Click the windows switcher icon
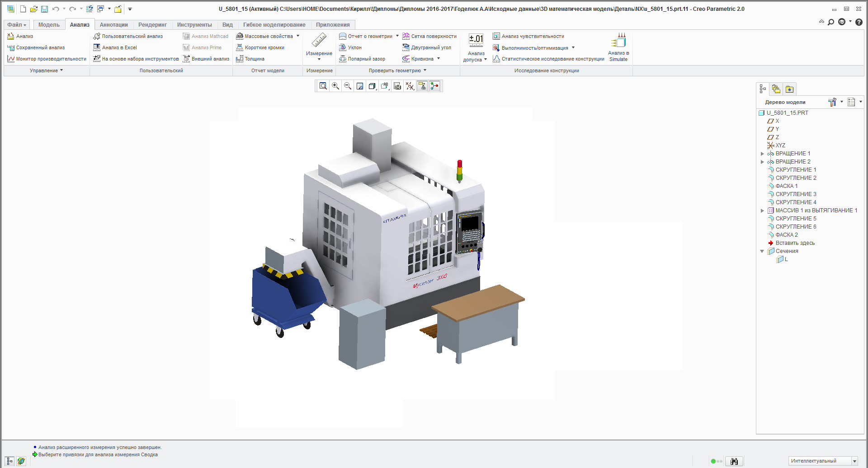The width and height of the screenshot is (868, 468). click(x=100, y=9)
